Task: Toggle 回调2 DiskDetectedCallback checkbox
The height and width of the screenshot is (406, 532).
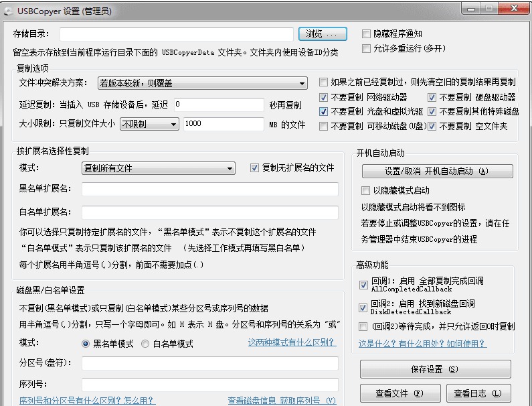Action: [362, 308]
